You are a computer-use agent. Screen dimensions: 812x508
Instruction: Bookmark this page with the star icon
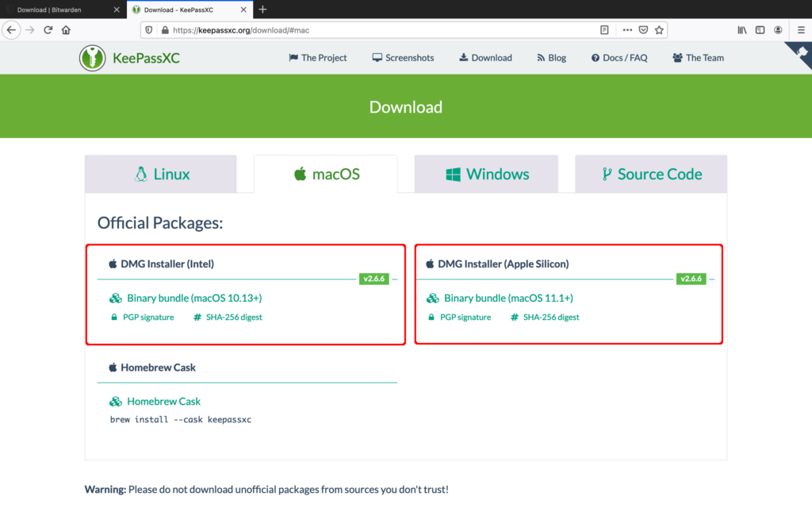pos(659,30)
